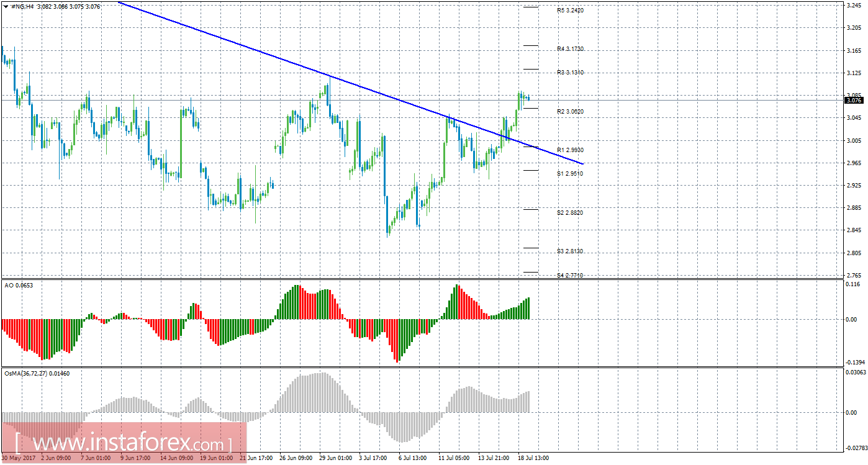
Task: Select the R2 3.0620 resistance label
Action: click(x=571, y=112)
